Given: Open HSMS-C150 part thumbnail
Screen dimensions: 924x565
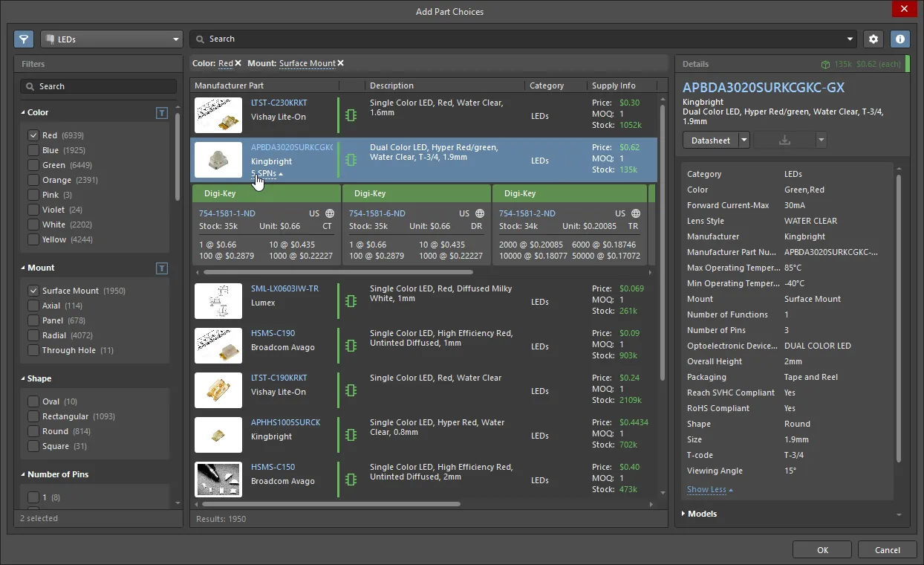Looking at the screenshot, I should [x=218, y=480].
